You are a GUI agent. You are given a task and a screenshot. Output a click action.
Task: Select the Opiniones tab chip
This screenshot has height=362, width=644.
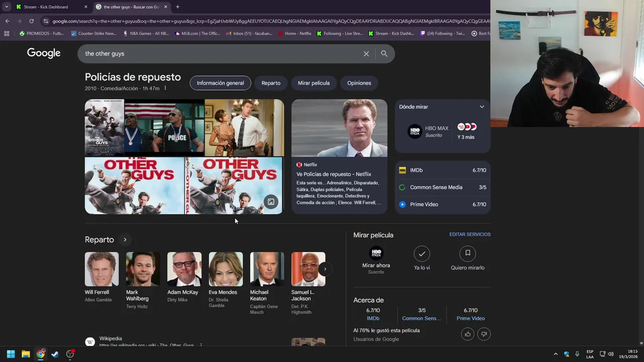[359, 83]
